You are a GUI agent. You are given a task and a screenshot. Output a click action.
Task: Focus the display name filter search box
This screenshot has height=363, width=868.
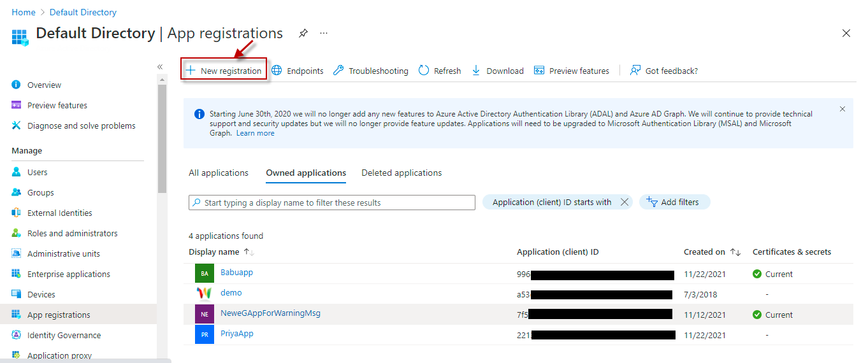click(332, 203)
